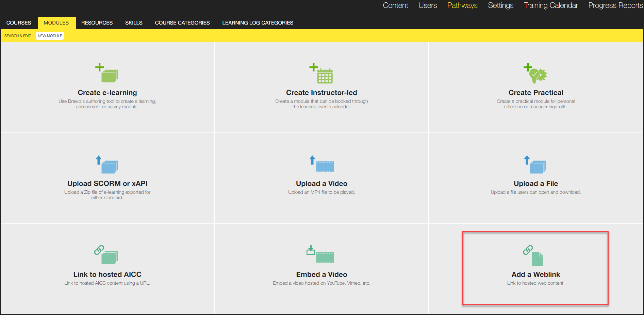
Task: Choose the Create Instructor-led heading
Action: (x=321, y=93)
